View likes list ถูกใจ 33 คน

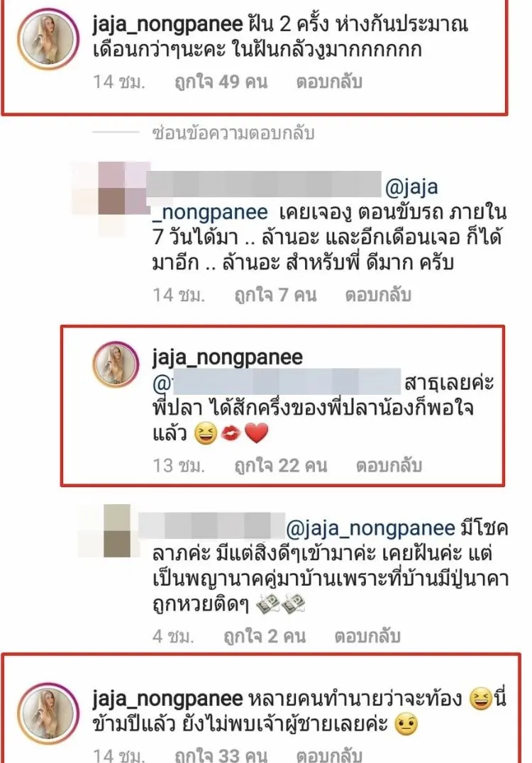tap(221, 755)
